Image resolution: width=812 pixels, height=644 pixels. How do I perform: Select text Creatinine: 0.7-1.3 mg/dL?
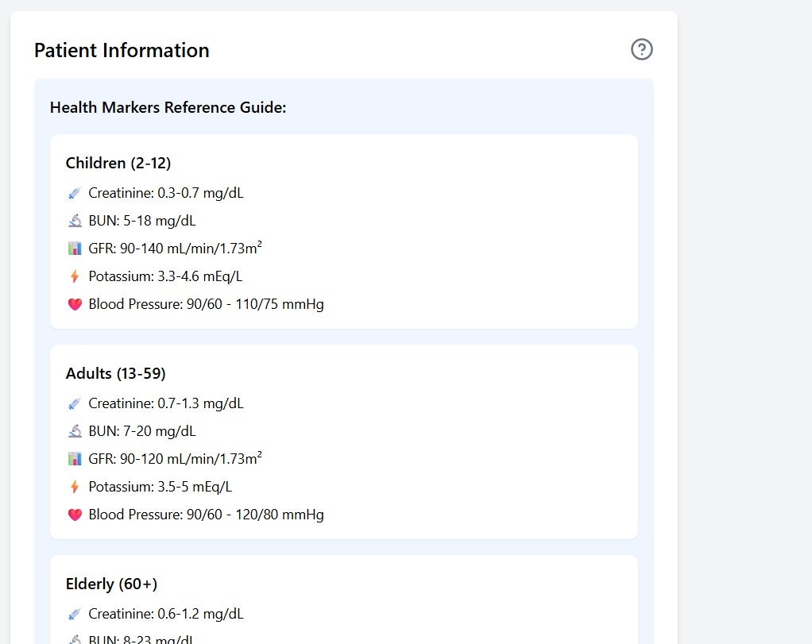coord(166,403)
